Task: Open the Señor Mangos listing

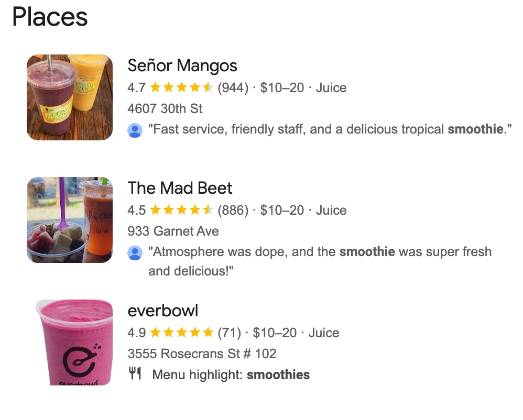Action: click(x=182, y=65)
